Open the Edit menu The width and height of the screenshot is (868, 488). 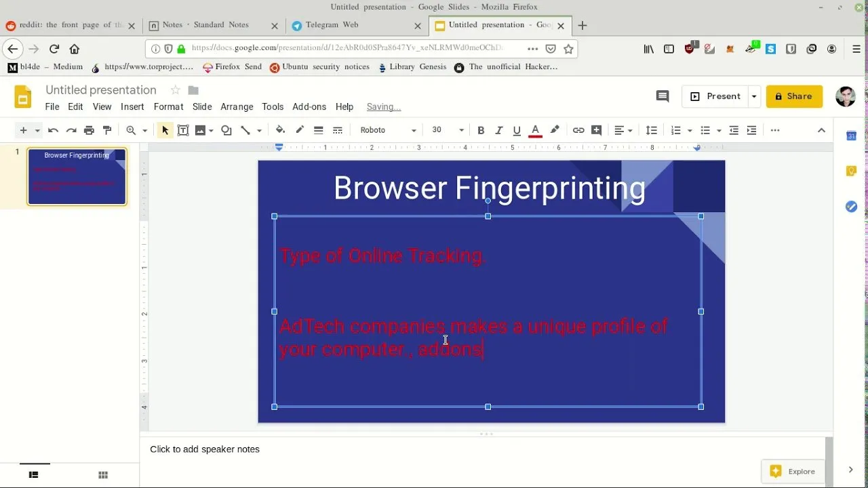75,106
